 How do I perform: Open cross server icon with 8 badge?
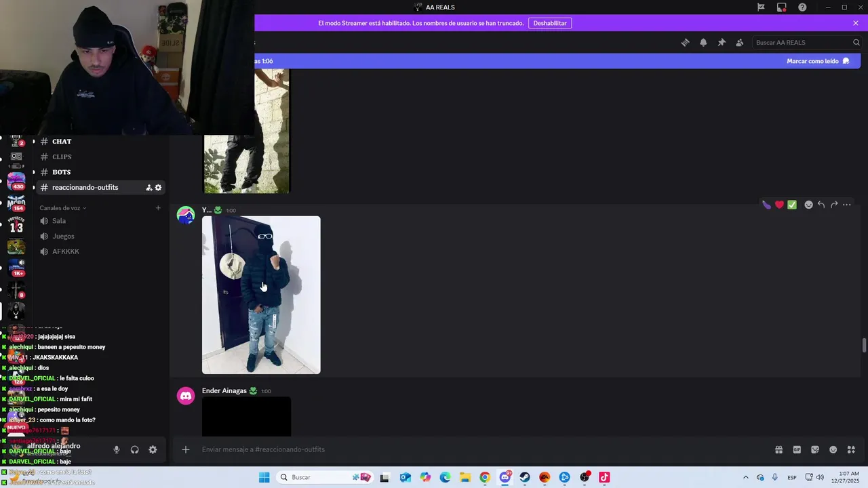coord(16,289)
